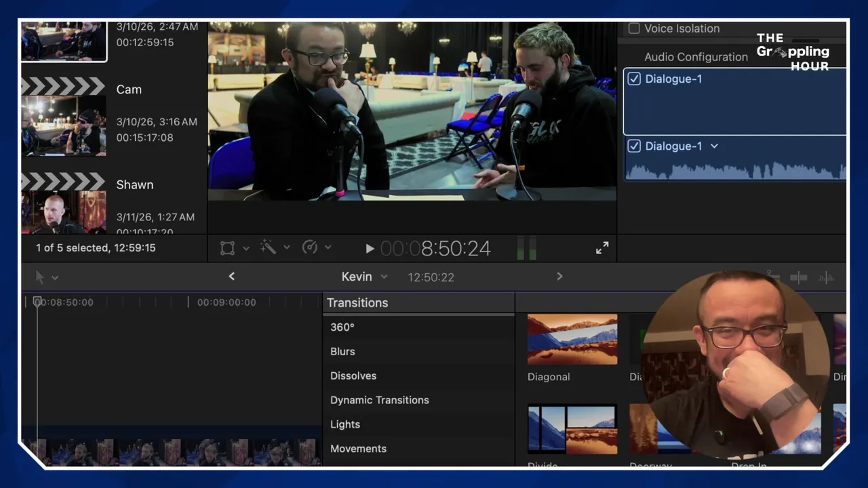Click the 00:09:00:00 ruler mark

click(x=226, y=302)
